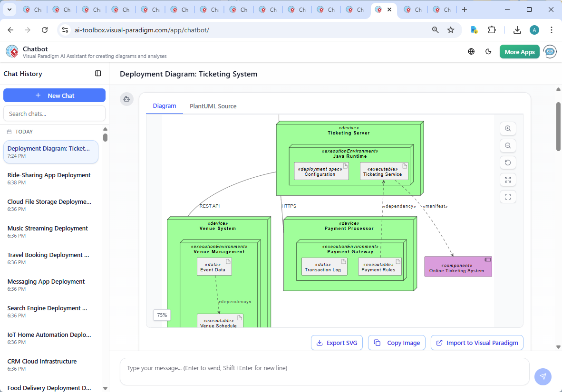Screen dimensions: 562x392
Task: Open the 75% zoom level indicator
Action: point(162,315)
